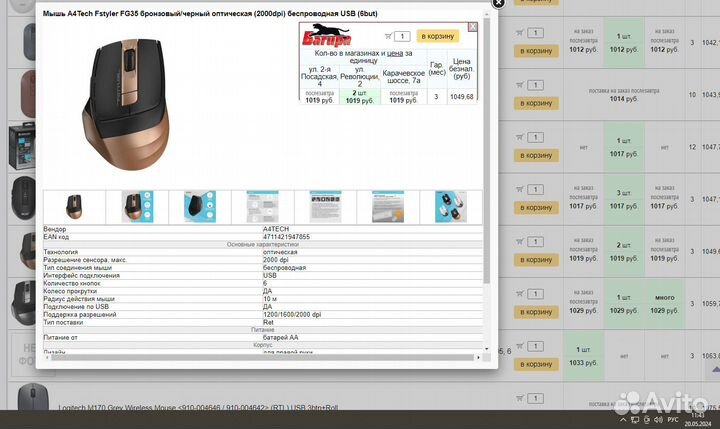Click the Багира panther logo
Viewport: 720px width, 429px height.
click(x=327, y=36)
